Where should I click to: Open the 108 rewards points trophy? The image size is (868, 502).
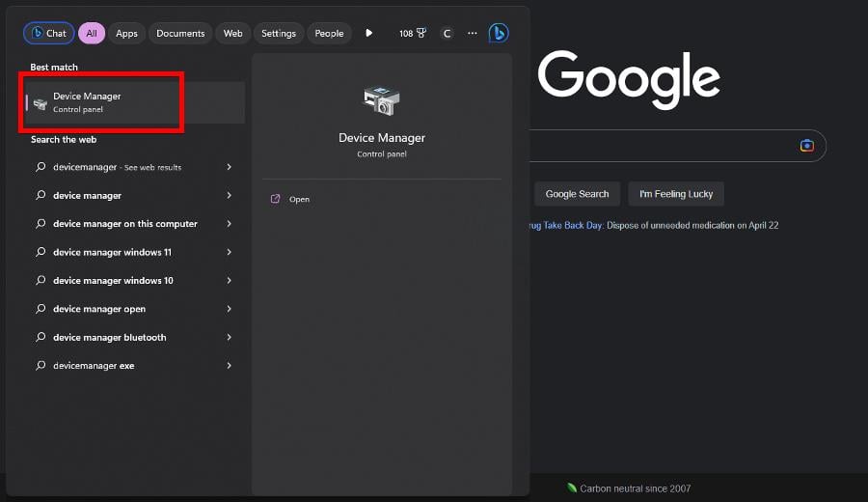(x=413, y=33)
